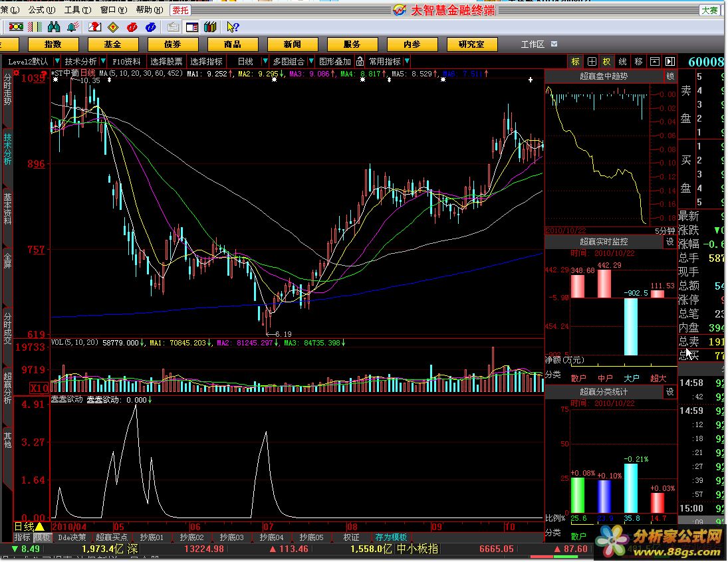Click the 选择指标 toolbar button
This screenshot has width=728, height=562.
[206, 61]
